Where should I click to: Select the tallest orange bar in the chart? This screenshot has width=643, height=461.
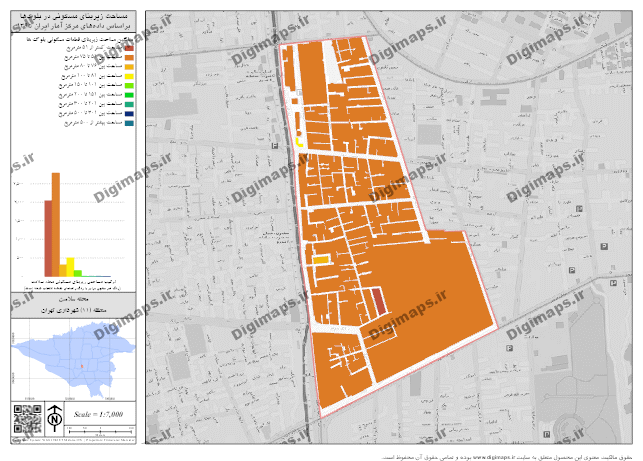56,225
